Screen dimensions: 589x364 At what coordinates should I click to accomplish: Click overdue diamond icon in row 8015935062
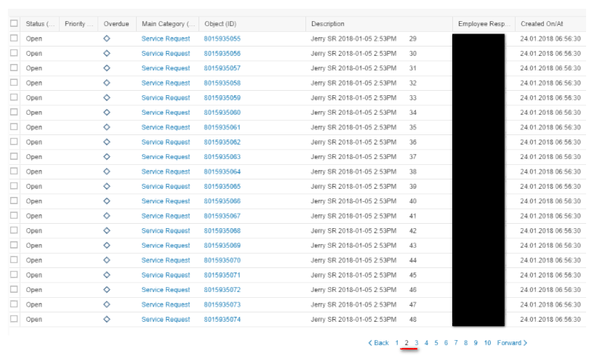(107, 142)
